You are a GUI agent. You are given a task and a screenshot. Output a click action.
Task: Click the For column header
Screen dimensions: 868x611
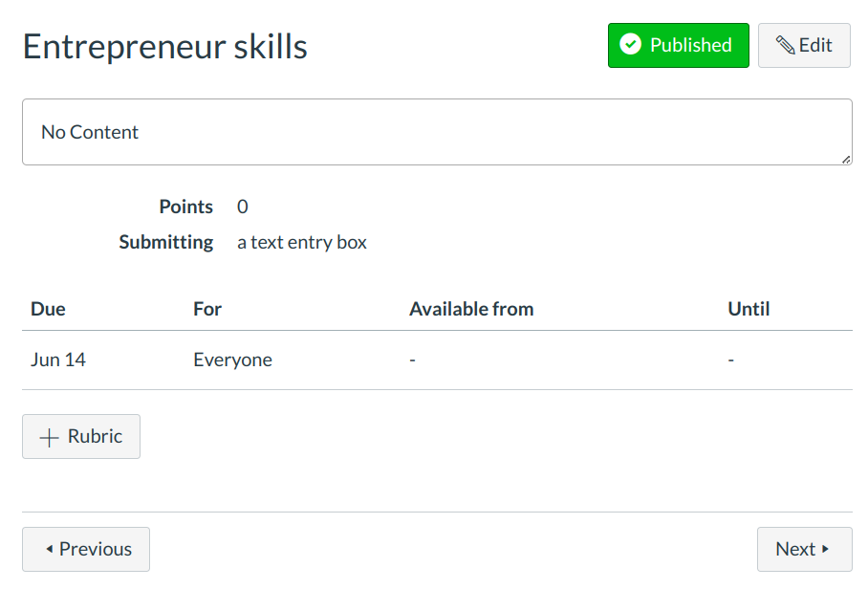tap(207, 309)
